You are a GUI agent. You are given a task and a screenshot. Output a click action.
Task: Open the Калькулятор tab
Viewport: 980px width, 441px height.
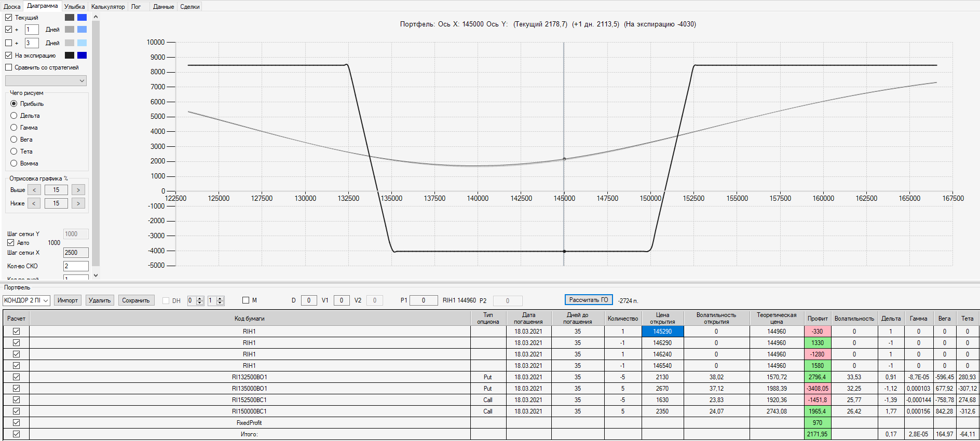tap(108, 7)
